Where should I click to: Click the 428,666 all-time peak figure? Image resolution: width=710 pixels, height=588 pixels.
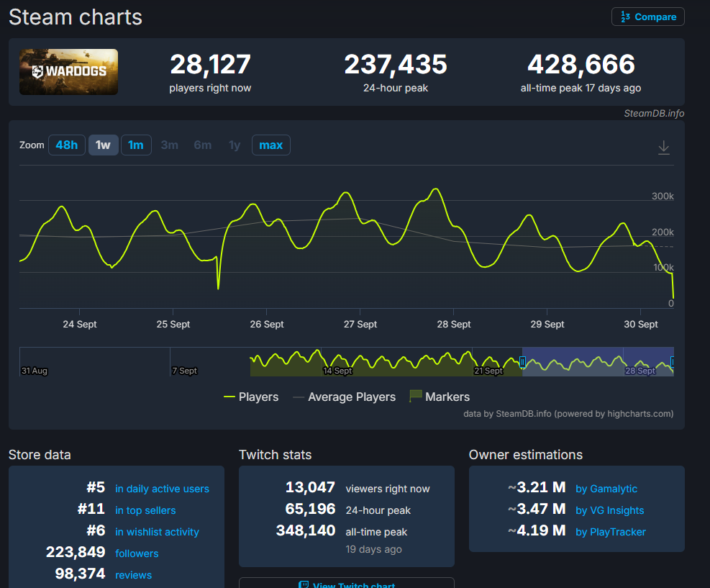tap(581, 64)
